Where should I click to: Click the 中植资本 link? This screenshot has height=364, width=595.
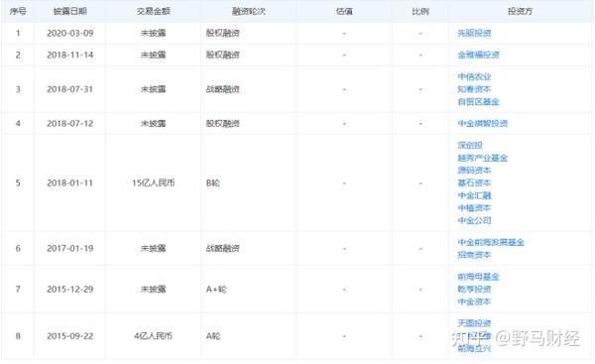pos(474,207)
